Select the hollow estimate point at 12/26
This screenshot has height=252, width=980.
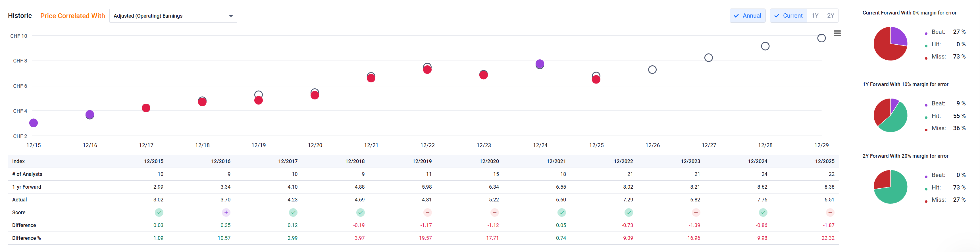click(x=652, y=70)
